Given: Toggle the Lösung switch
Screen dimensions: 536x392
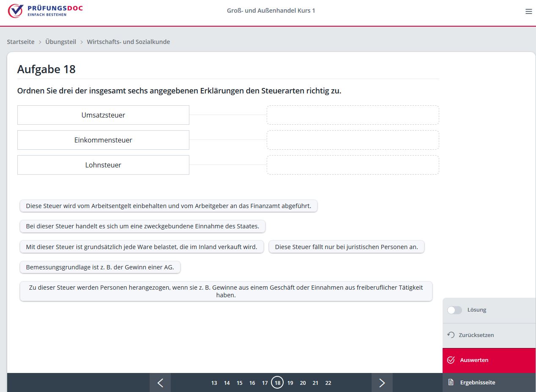Looking at the screenshot, I should [x=454, y=310].
